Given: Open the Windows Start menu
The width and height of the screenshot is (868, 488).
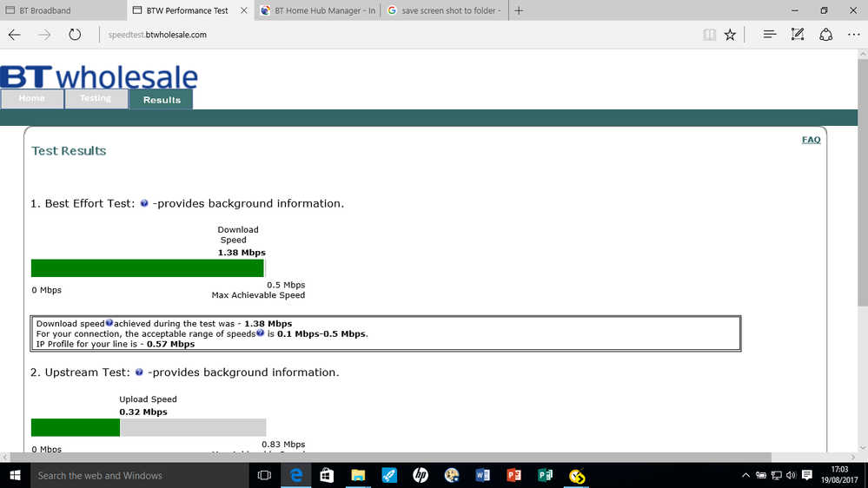Looking at the screenshot, I should [x=15, y=475].
